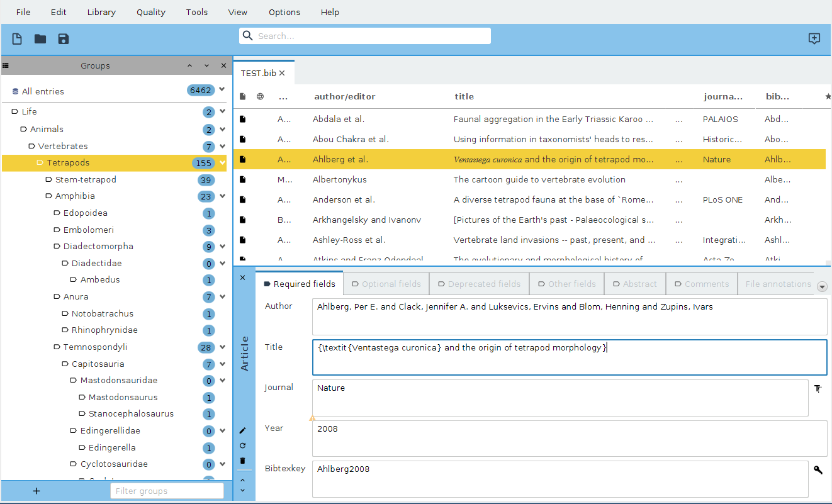The height and width of the screenshot is (504, 832).
Task: Move the Groups panel down
Action: 206,65
